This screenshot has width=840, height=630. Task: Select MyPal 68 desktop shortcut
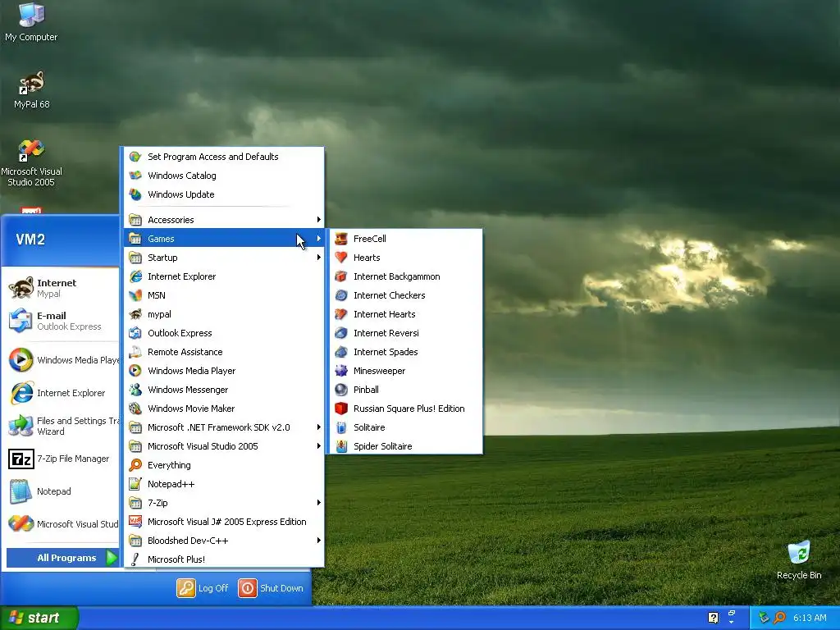click(x=32, y=90)
